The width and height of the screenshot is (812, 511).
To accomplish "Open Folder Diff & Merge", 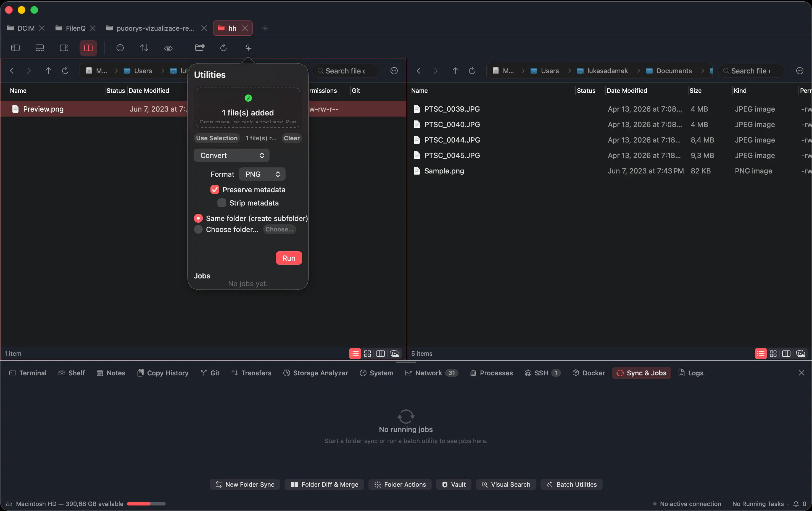I will pos(325,485).
